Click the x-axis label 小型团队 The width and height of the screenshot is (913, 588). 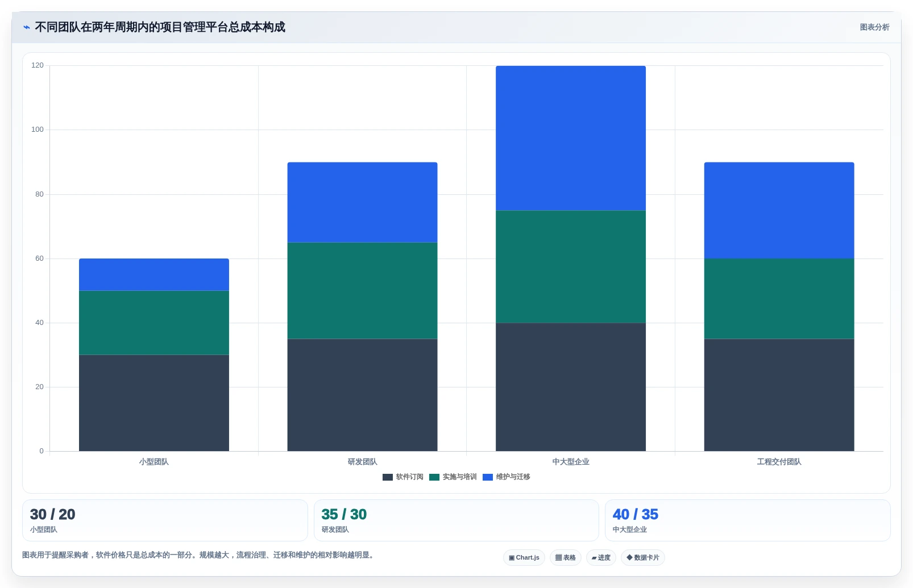click(x=154, y=462)
